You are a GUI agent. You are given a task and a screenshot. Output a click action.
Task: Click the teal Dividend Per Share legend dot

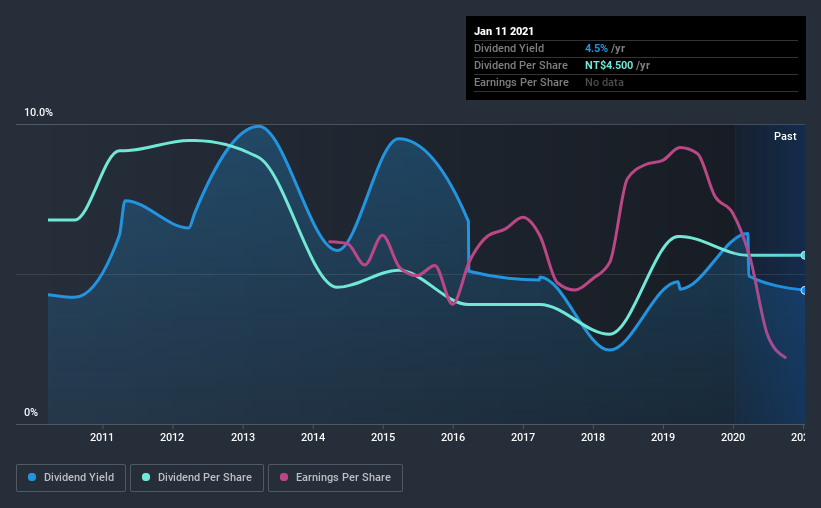[x=146, y=477]
